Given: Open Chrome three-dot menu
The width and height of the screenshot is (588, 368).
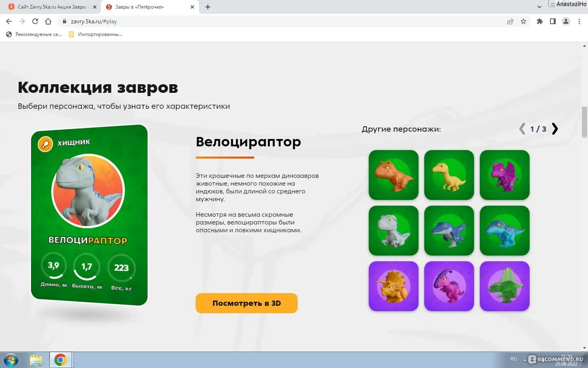Looking at the screenshot, I should click(x=579, y=21).
